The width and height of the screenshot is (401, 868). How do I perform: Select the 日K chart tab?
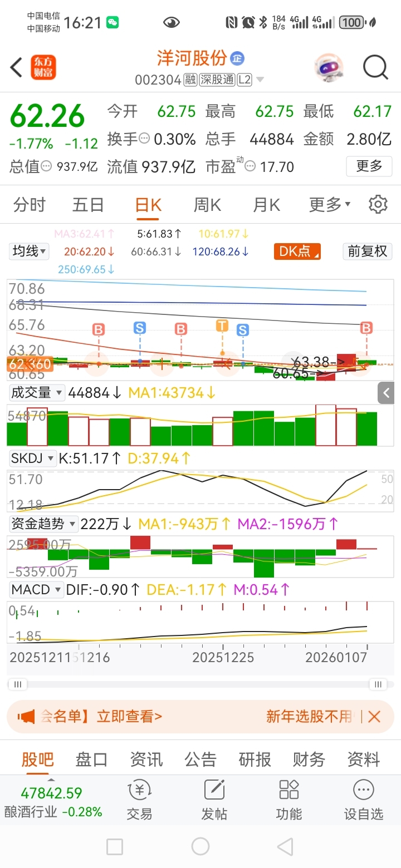(148, 205)
